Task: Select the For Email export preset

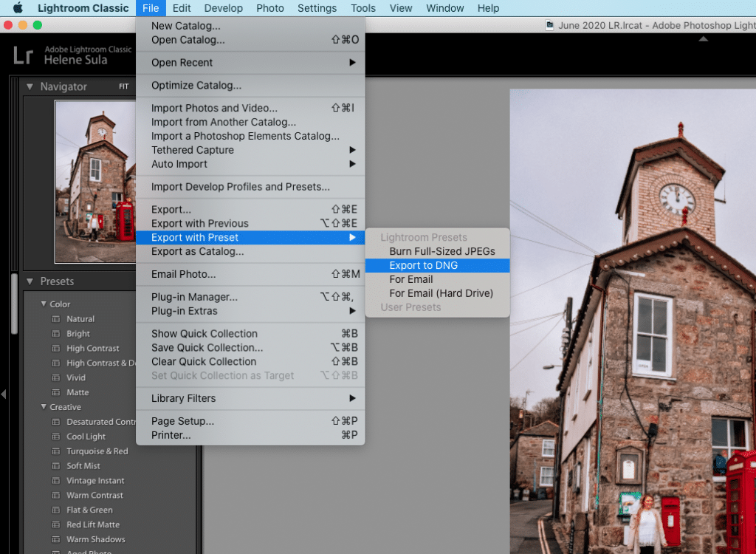Action: pyautogui.click(x=437, y=279)
